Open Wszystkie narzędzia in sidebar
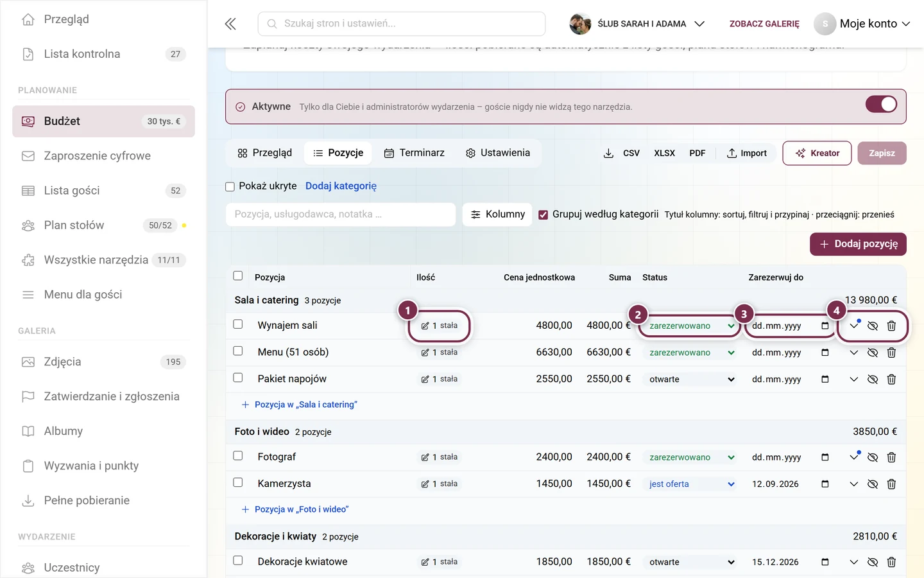The image size is (924, 578). 103,260
